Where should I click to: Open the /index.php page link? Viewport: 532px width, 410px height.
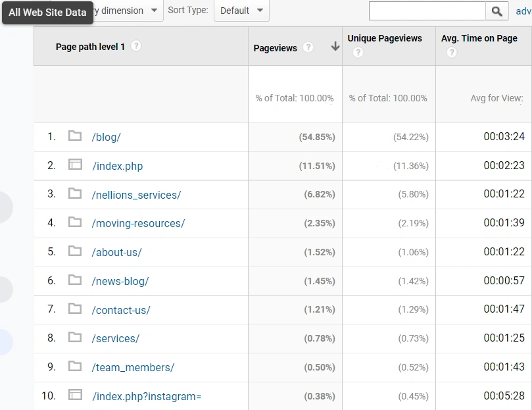point(118,166)
